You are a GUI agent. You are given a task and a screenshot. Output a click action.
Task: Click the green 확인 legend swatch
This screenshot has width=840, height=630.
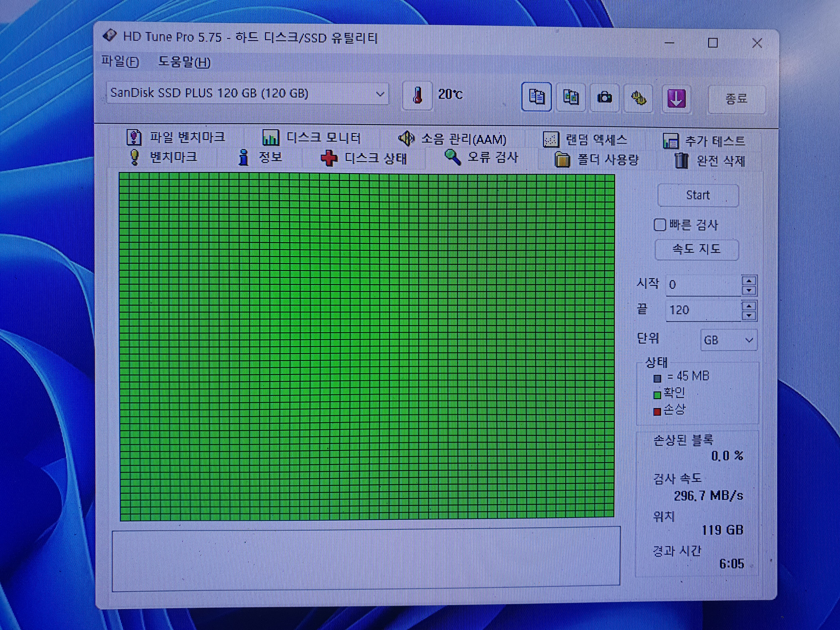pyautogui.click(x=657, y=395)
